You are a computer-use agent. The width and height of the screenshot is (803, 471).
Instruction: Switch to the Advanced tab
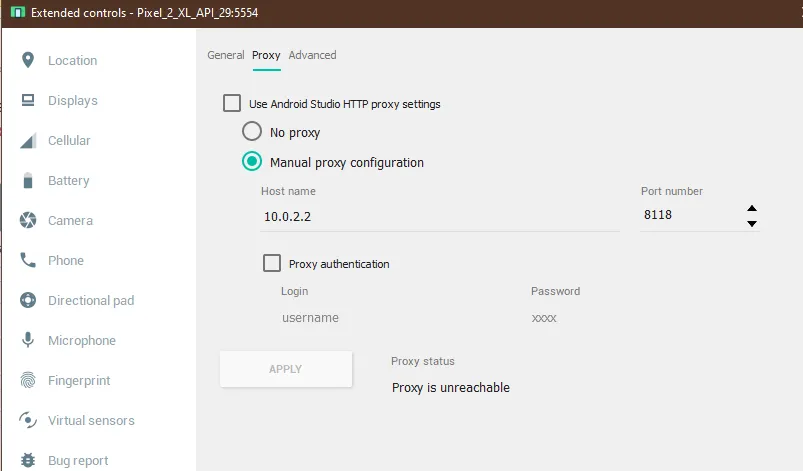[312, 55]
